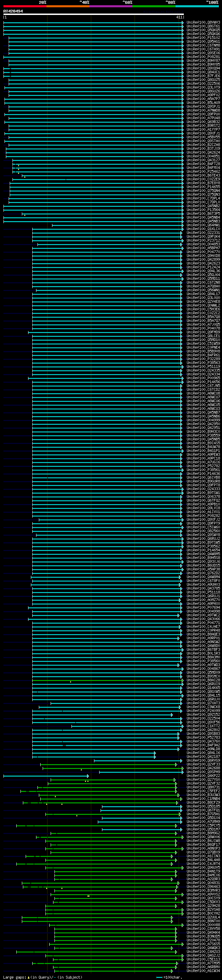Click the alignment bar for UniRef100_Q8VWV3
The image size is (222, 980).
click(x=93, y=23)
